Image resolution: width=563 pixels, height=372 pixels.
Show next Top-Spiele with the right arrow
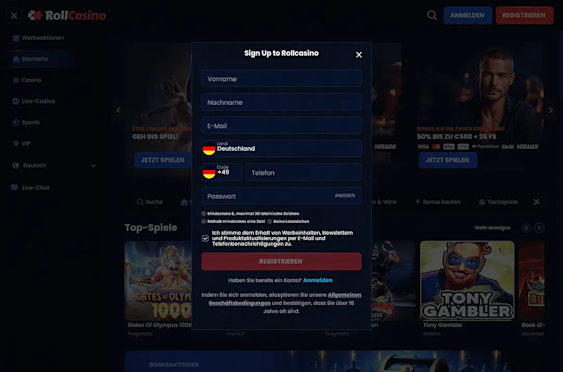[539, 228]
